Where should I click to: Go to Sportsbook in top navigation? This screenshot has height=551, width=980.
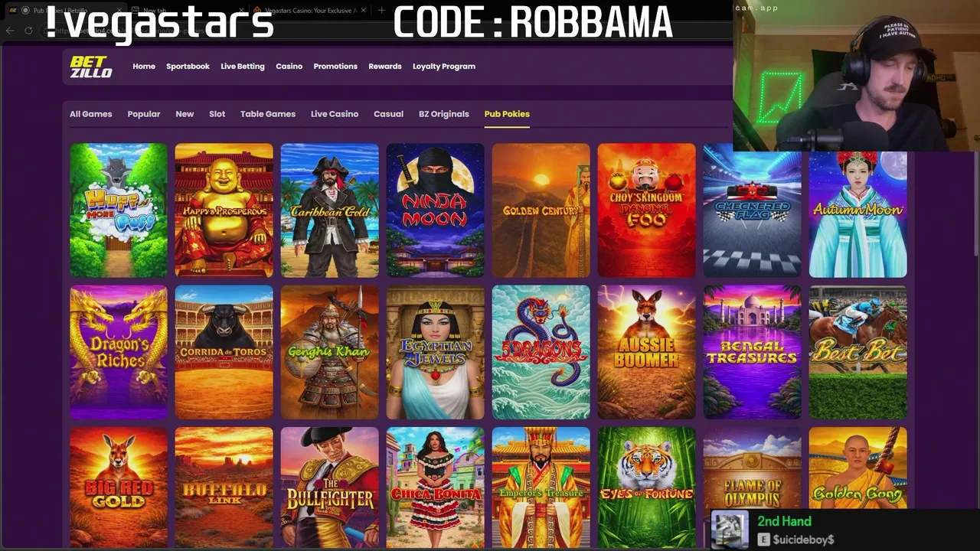pyautogui.click(x=188, y=67)
